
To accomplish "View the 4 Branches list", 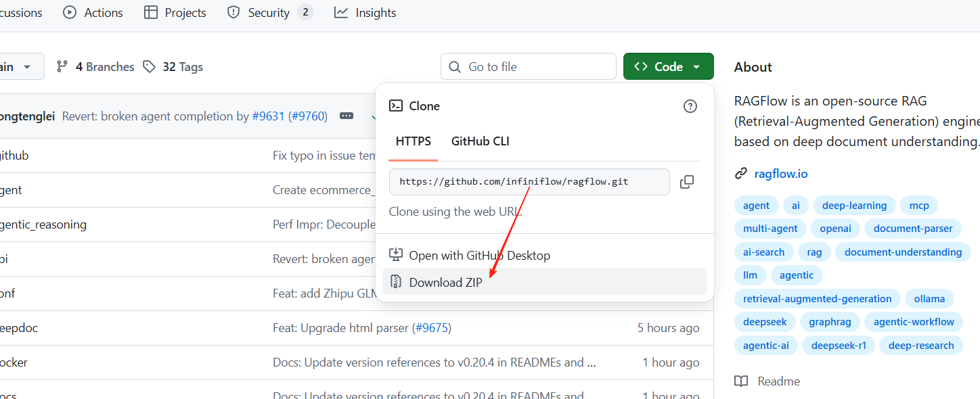I will pyautogui.click(x=95, y=67).
